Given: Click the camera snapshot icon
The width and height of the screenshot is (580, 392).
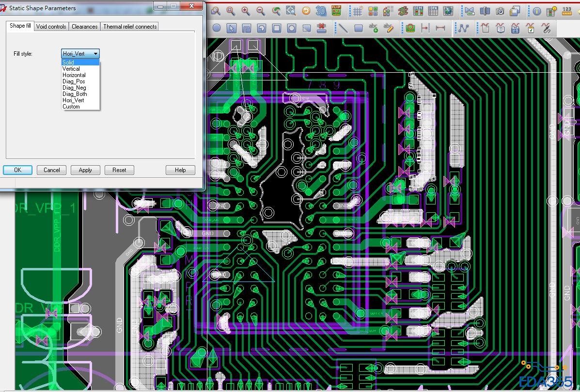Looking at the screenshot, I should [500, 11].
